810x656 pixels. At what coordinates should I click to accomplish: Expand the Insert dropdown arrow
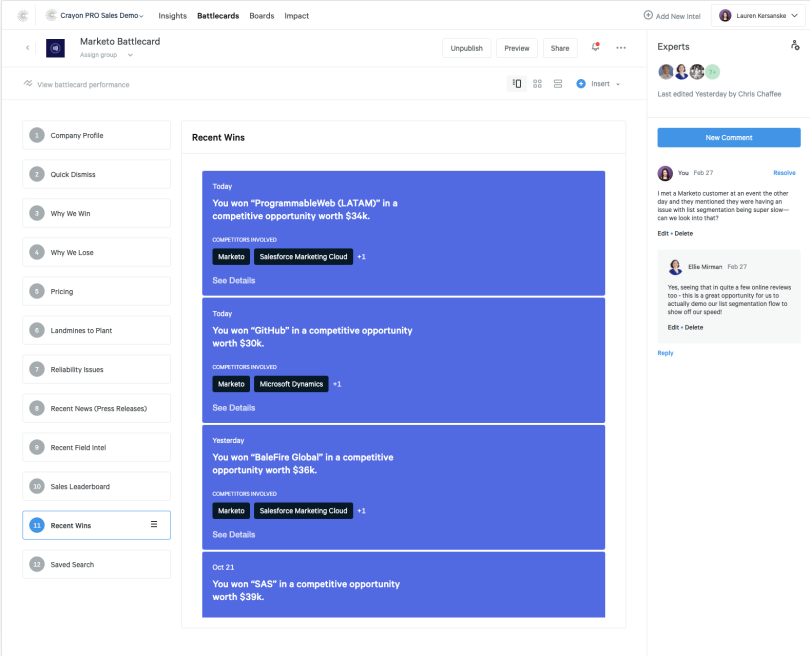[618, 84]
